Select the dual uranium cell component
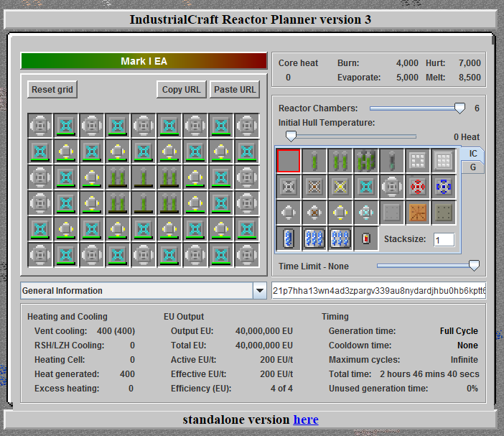The image size is (504, 436). coord(340,161)
